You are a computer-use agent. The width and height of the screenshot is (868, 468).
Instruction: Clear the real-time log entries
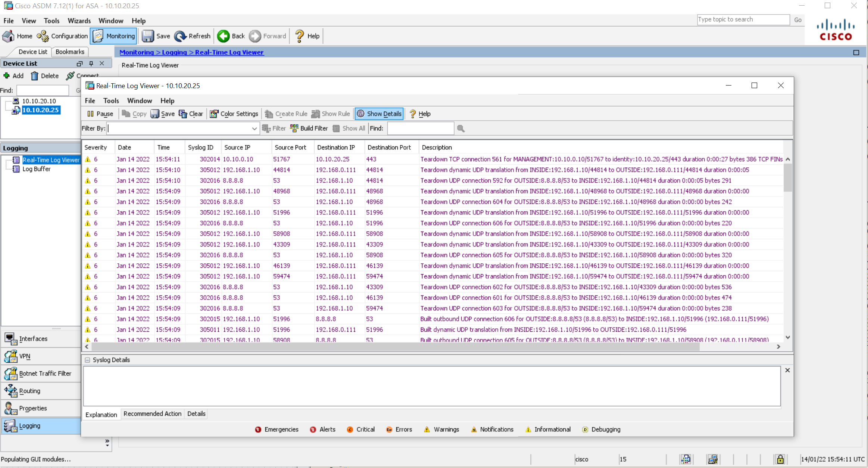(191, 114)
